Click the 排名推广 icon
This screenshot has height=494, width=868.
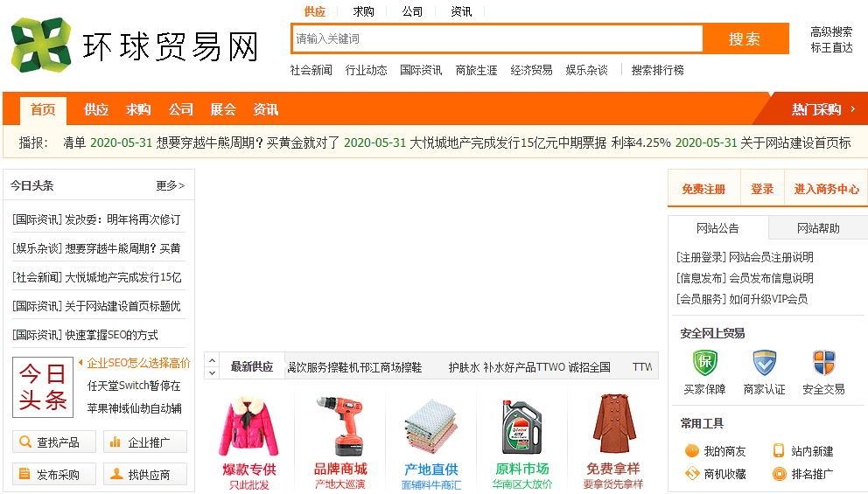[779, 474]
